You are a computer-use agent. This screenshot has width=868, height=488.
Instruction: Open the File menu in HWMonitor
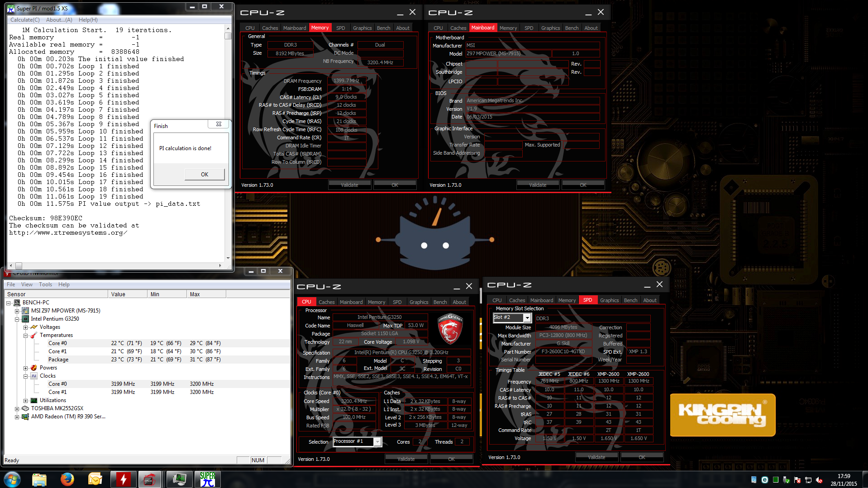tap(11, 284)
